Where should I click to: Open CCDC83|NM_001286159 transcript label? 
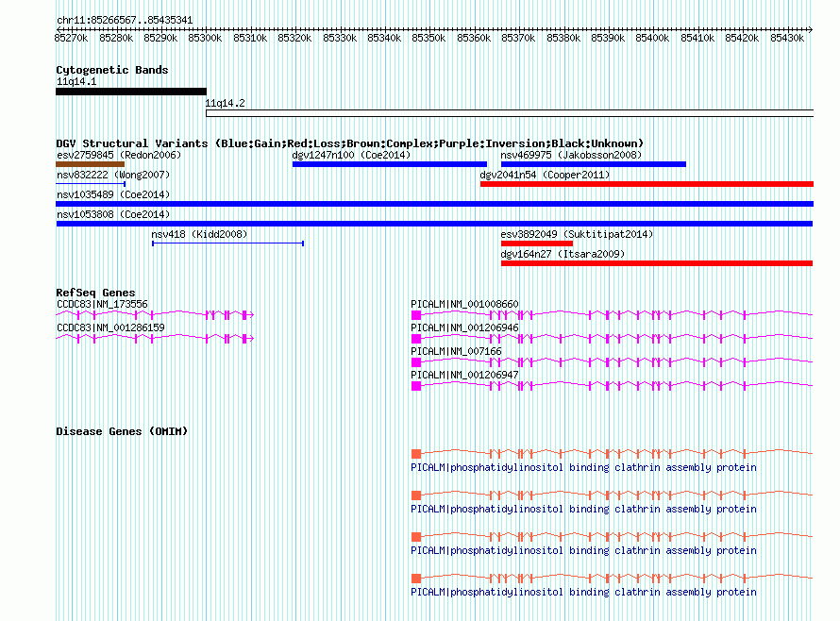[110, 327]
